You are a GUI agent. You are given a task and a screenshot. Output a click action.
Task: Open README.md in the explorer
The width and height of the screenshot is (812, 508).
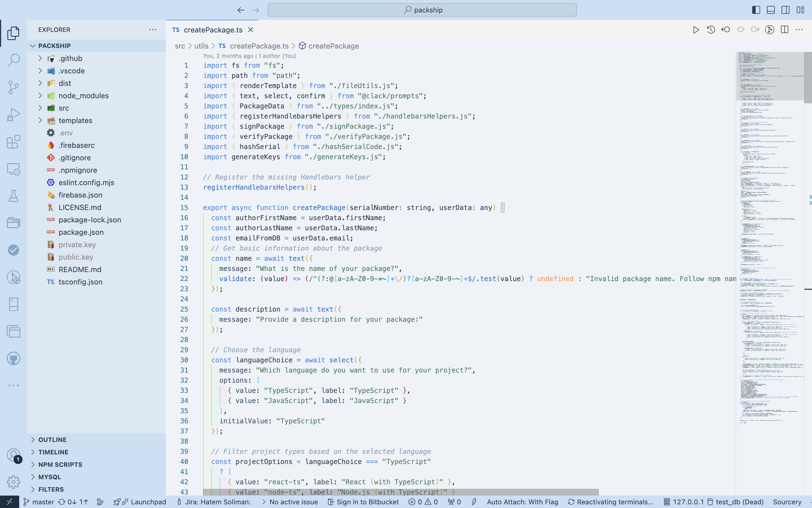click(x=96, y=270)
